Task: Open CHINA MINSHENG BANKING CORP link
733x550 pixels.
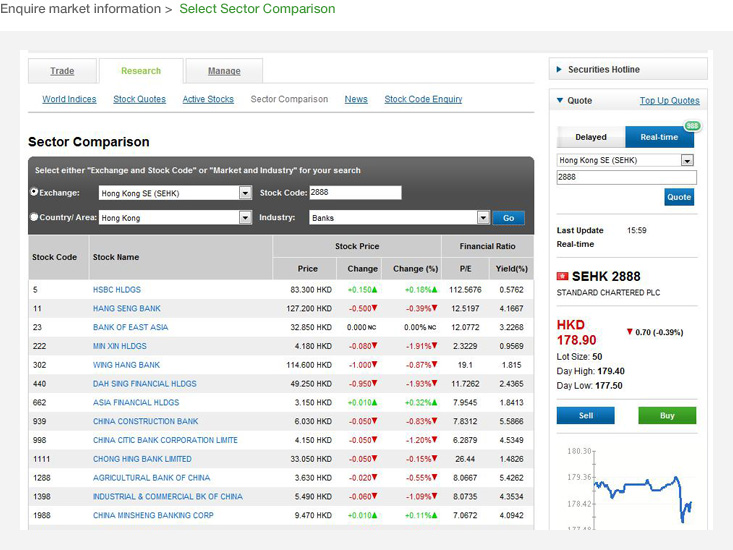Action: 153,515
